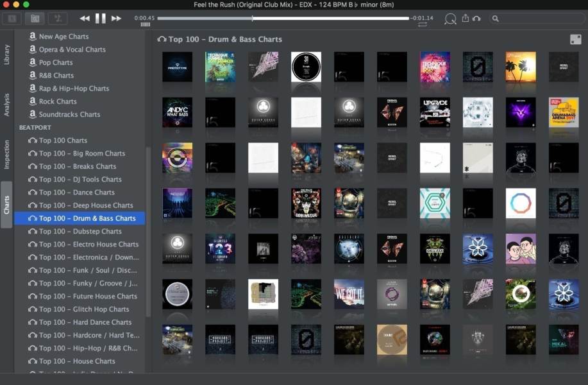Skip to the next track

pos(116,19)
